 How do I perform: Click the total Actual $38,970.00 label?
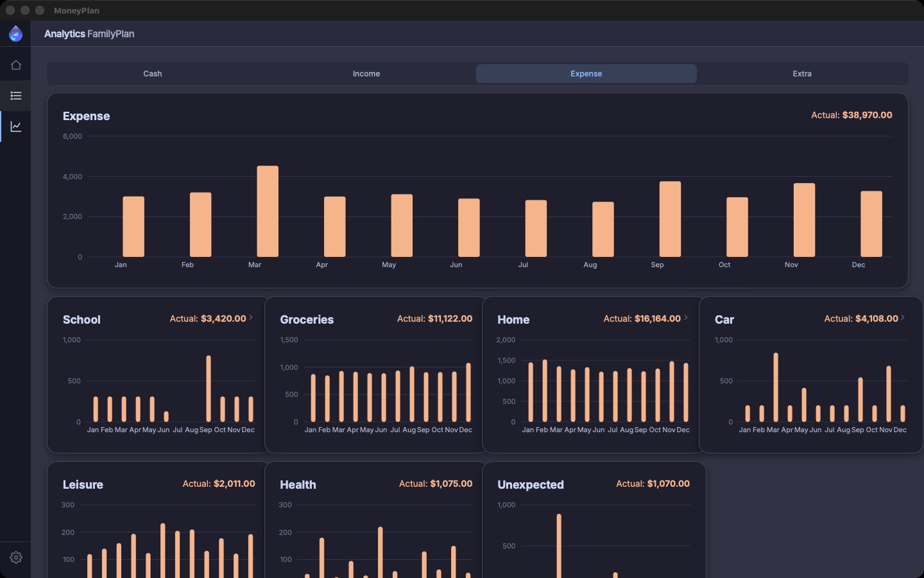coord(851,115)
